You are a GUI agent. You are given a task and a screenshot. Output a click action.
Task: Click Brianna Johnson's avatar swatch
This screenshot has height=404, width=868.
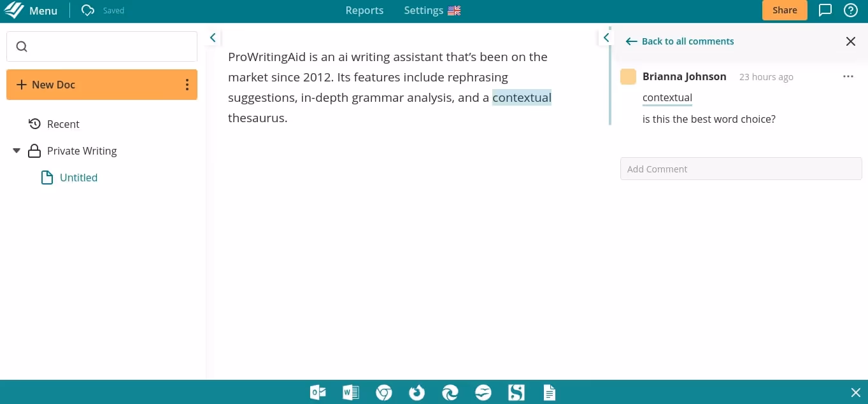628,76
